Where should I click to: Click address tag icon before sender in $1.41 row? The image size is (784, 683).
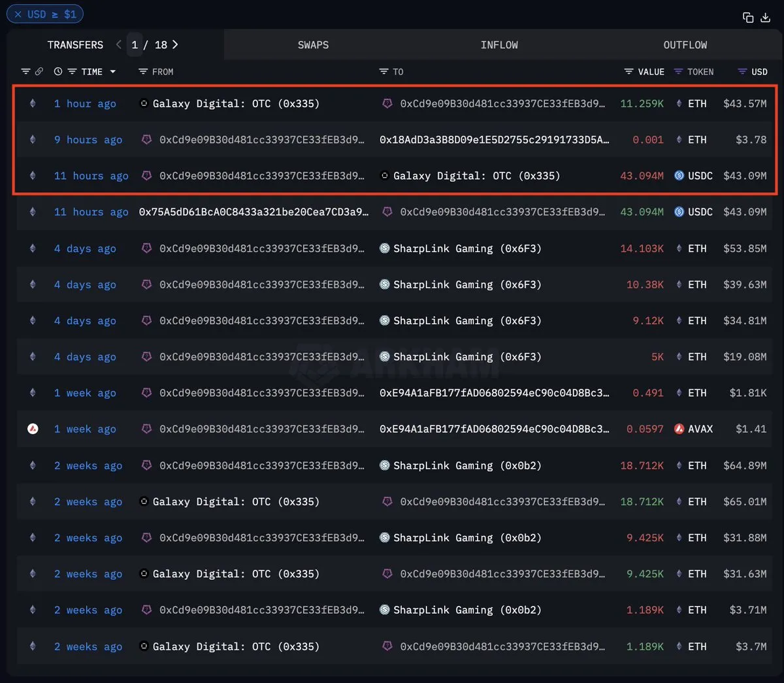pyautogui.click(x=146, y=429)
